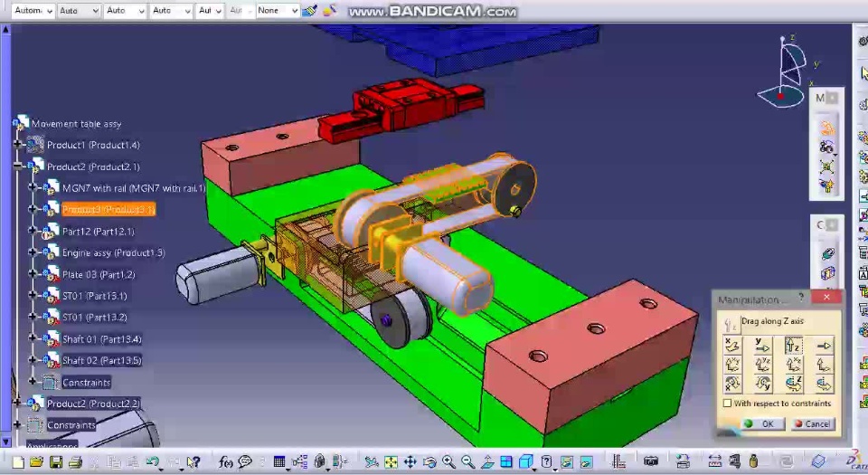Close the small C floating toolbar
868x475 pixels.
(832, 225)
